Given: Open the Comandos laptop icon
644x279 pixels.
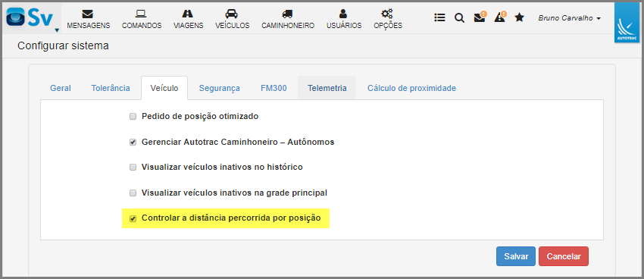Looking at the screenshot, I should (x=141, y=14).
